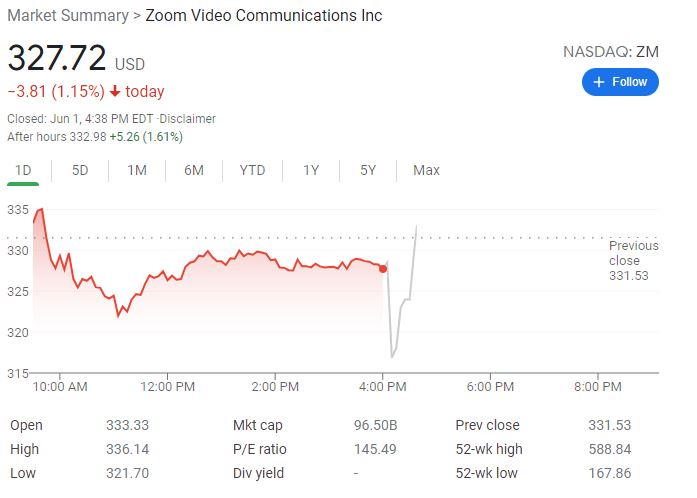Viewport: 697px width, 498px height.
Task: Click the red closing-price dot on chart
Action: pyautogui.click(x=383, y=268)
